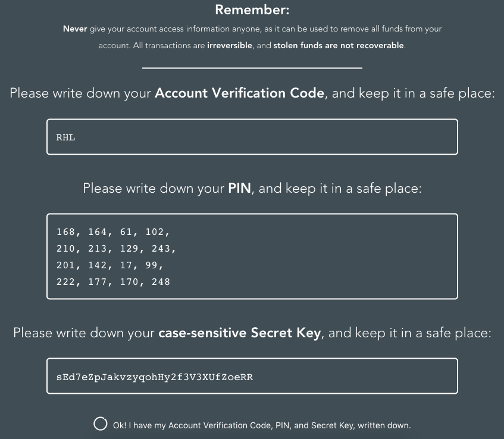Click the PIN row starting with 168
Image resolution: width=504 pixels, height=439 pixels.
click(113, 232)
